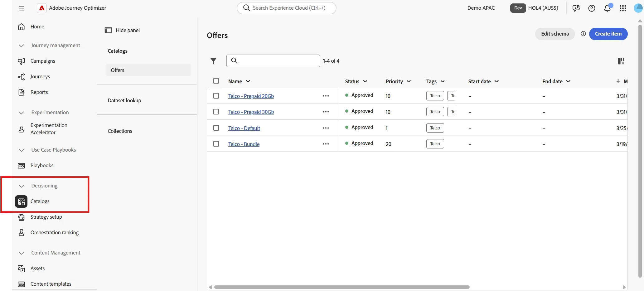The height and width of the screenshot is (291, 644).
Task: Open the Status column dropdown
Action: [365, 81]
